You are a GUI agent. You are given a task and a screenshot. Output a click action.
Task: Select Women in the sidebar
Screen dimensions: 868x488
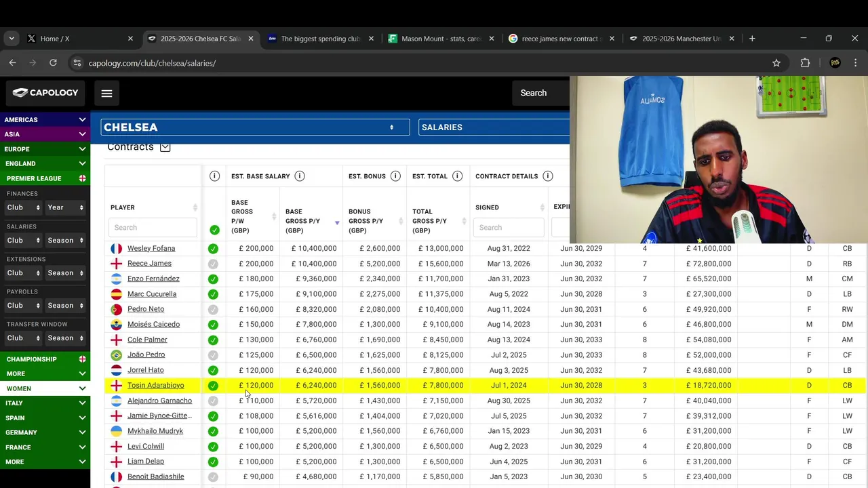45,388
